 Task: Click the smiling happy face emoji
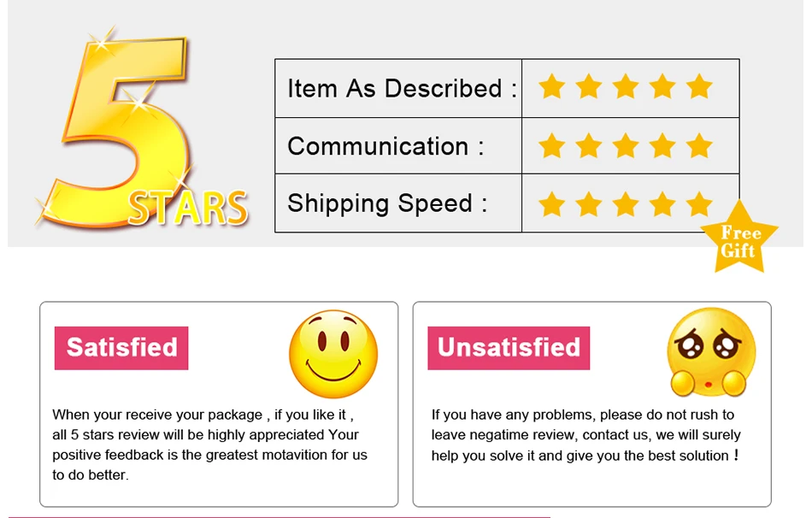coord(333,354)
